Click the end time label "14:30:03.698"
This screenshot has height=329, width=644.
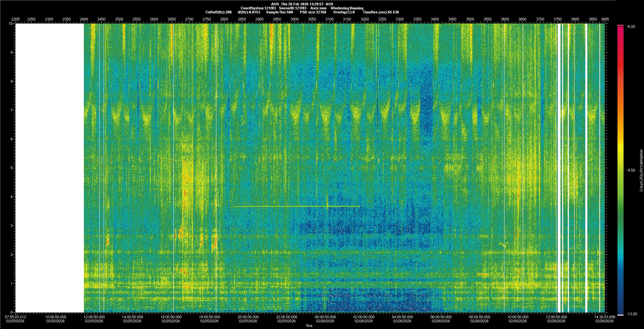[605, 317]
